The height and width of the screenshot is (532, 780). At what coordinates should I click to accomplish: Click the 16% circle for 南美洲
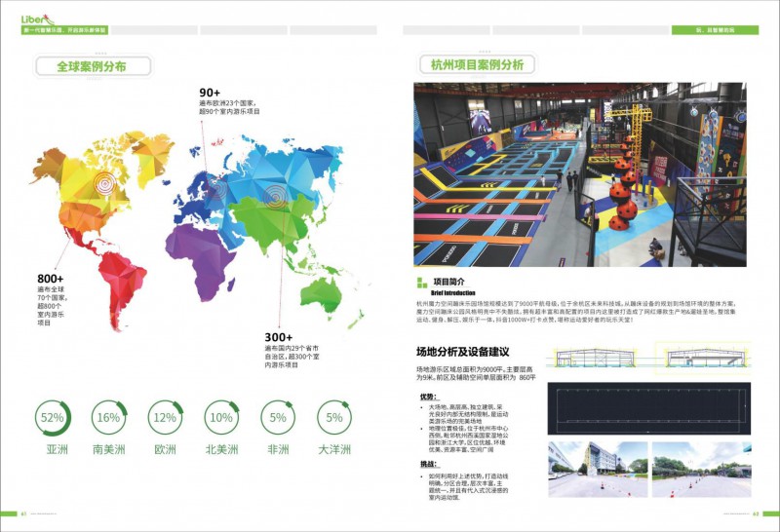coord(109,418)
